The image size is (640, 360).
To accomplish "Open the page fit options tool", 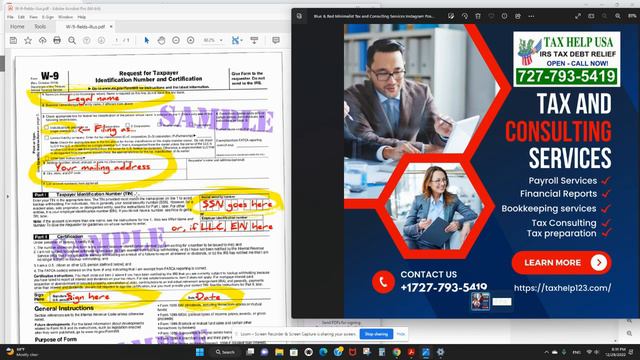I will pos(237,40).
